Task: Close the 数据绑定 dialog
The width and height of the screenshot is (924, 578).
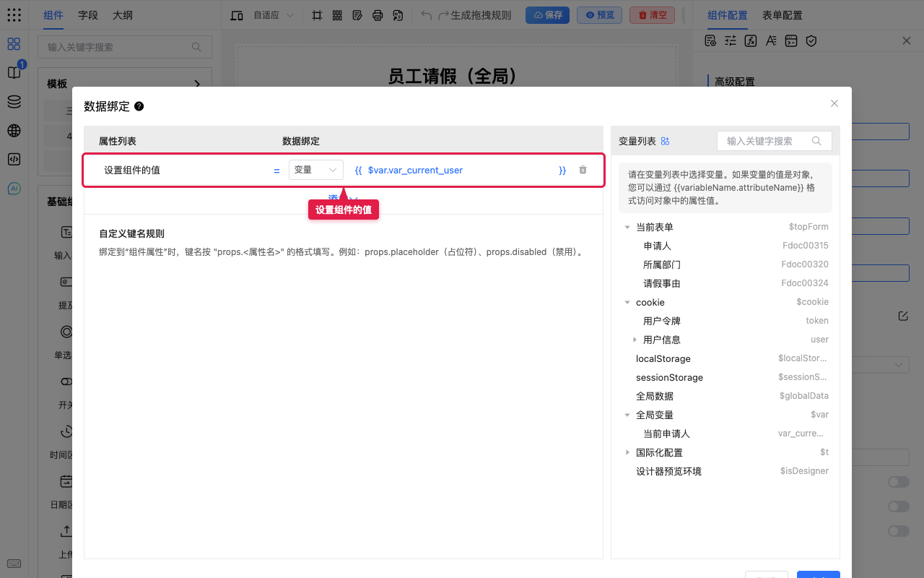Action: coord(834,103)
